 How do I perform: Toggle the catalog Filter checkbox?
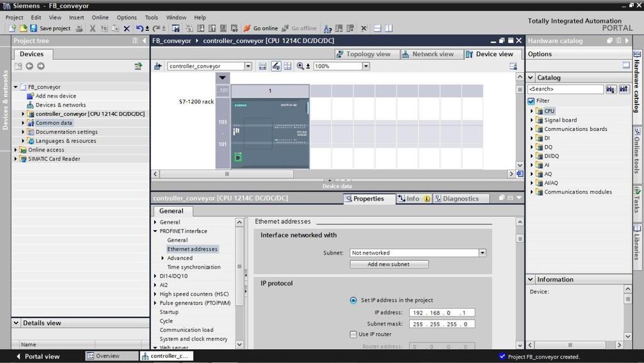531,101
